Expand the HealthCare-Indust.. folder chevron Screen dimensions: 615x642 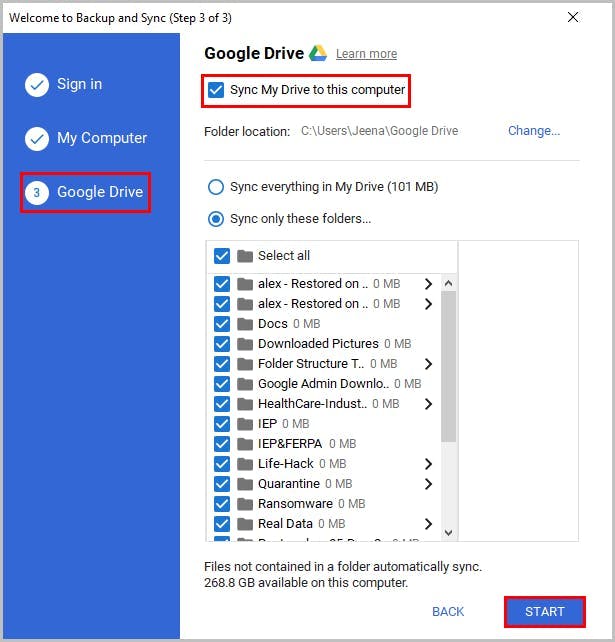pos(428,404)
